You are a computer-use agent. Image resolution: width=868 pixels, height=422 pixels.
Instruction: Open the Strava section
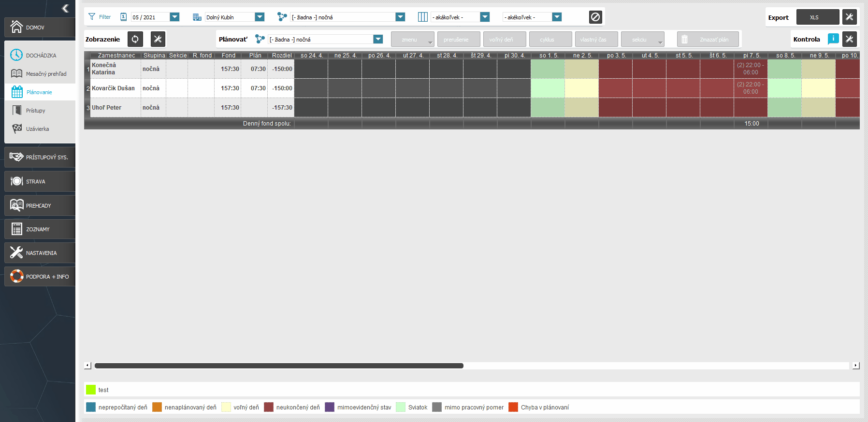coord(40,182)
